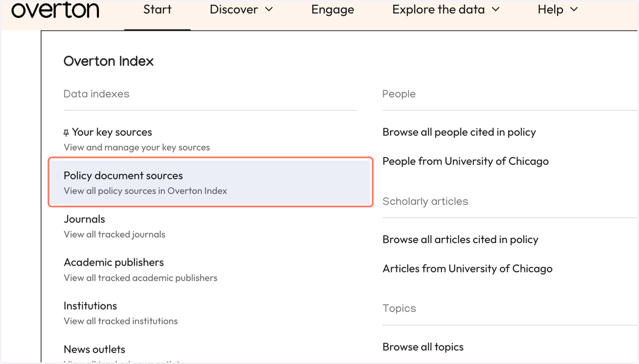Open Academic publishers index

click(x=113, y=262)
